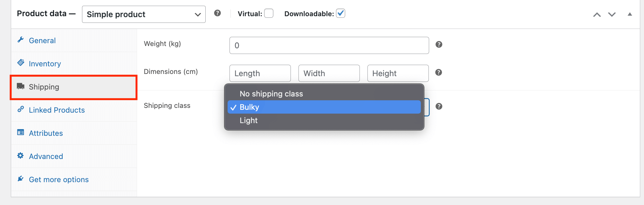Uncheck the Downloadable checkbox

(x=340, y=13)
